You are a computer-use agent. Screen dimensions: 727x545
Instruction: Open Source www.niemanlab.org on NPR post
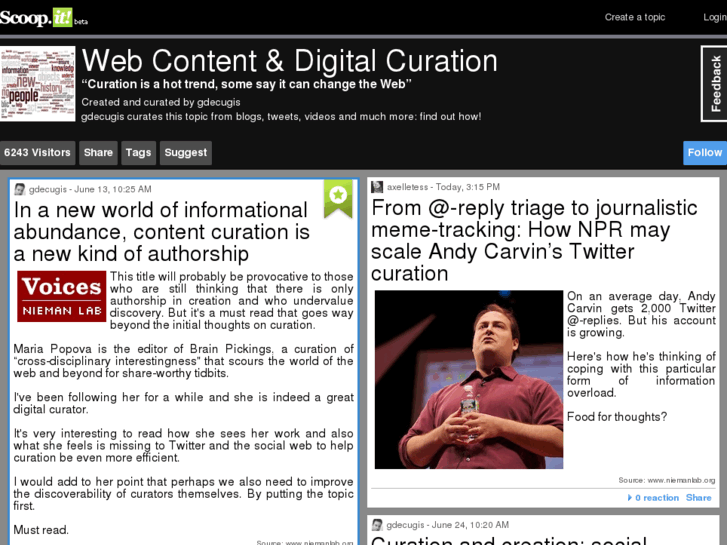[x=667, y=480]
